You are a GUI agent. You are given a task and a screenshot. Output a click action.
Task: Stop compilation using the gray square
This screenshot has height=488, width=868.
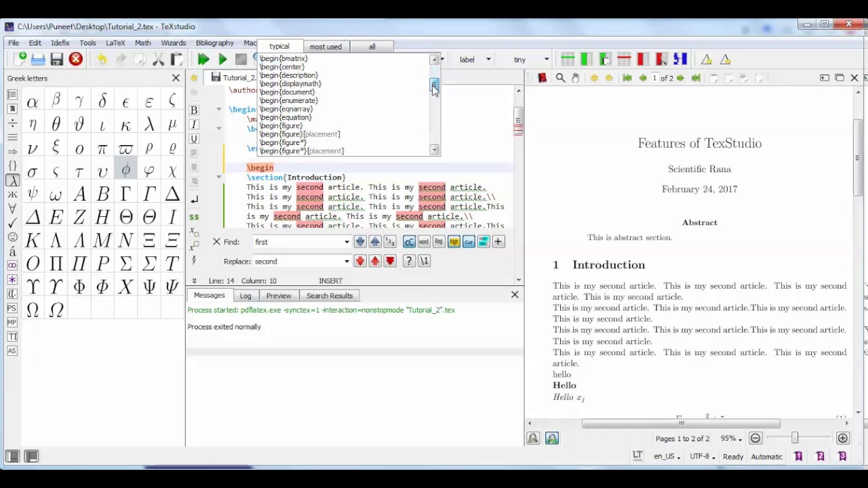[x=241, y=60]
